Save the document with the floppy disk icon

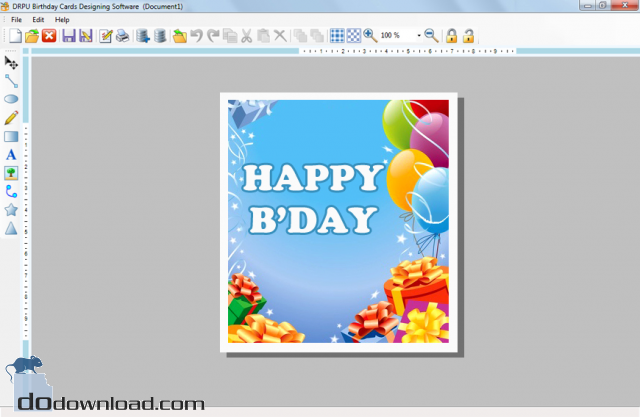pyautogui.click(x=68, y=36)
